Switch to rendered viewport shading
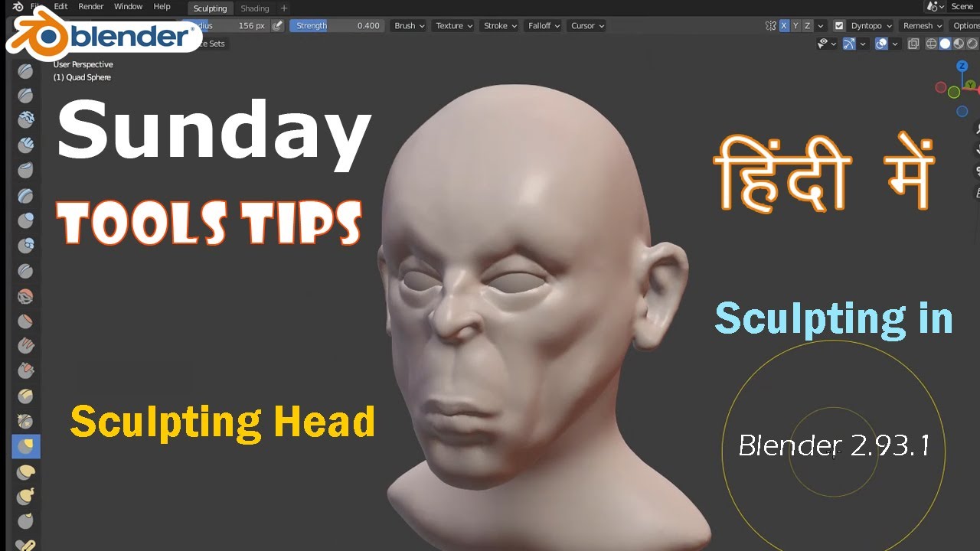Screen dimensions: 980x551 point(972,44)
